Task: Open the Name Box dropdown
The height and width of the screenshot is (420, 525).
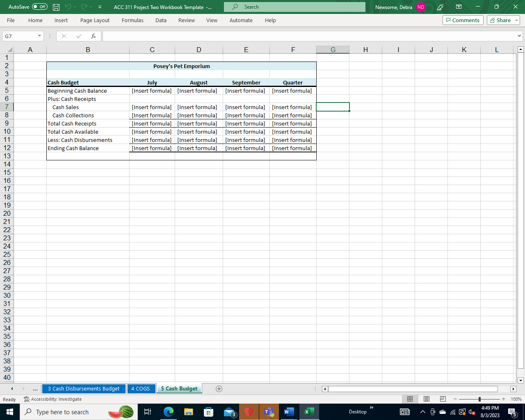Action: tap(40, 36)
